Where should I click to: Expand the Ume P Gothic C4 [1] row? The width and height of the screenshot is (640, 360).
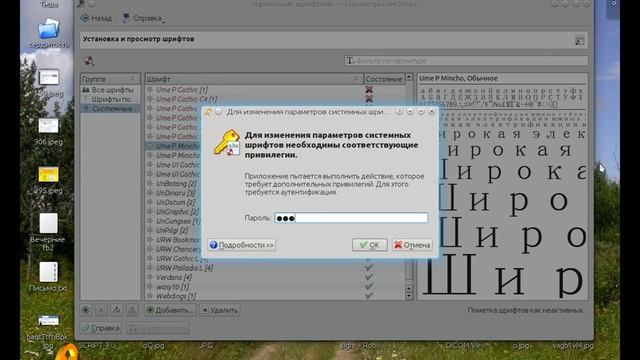pos(150,99)
